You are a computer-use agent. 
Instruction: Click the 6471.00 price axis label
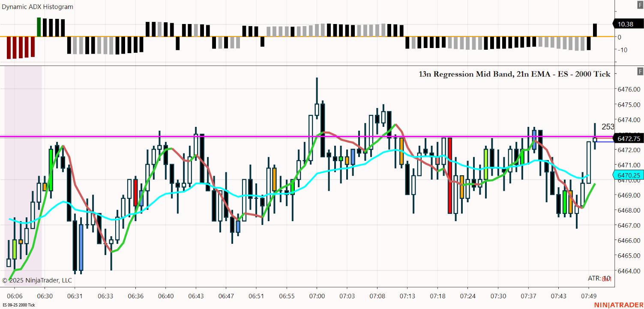(x=628, y=165)
